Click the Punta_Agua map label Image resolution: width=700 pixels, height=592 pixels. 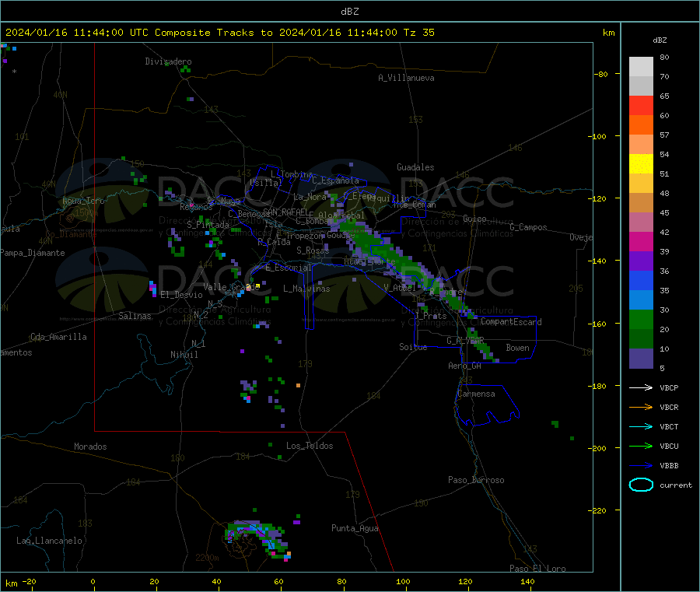355,528
